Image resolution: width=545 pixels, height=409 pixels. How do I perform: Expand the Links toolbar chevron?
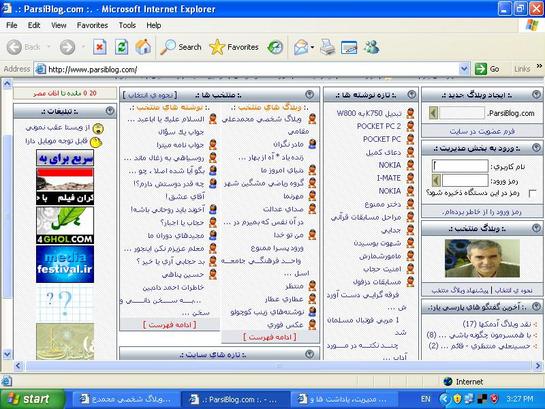[539, 66]
